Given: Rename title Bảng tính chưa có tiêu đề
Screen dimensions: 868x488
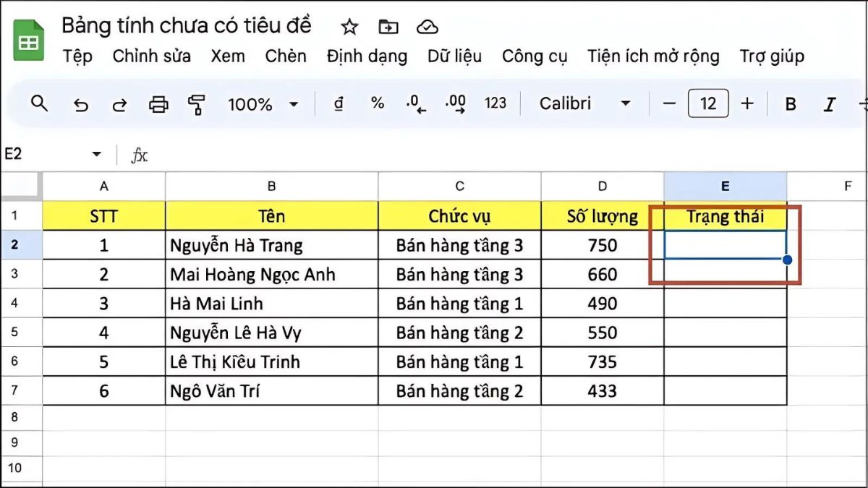Looking at the screenshot, I should [x=187, y=26].
